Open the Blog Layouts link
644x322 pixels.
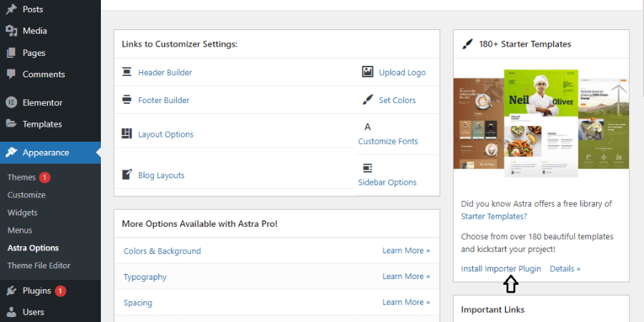161,175
